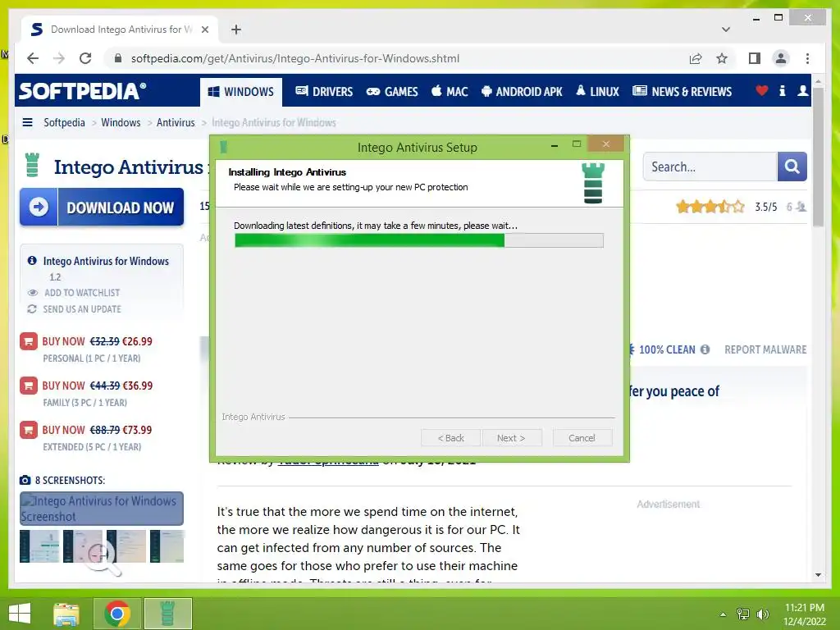
Task: Open the Chrome side panel
Action: point(755,58)
